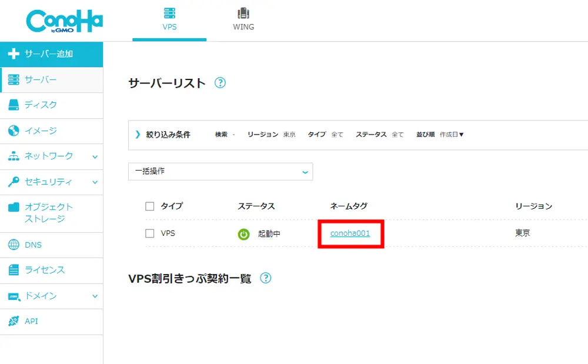
Task: Check the checkbox for the VPS row
Action: point(151,232)
